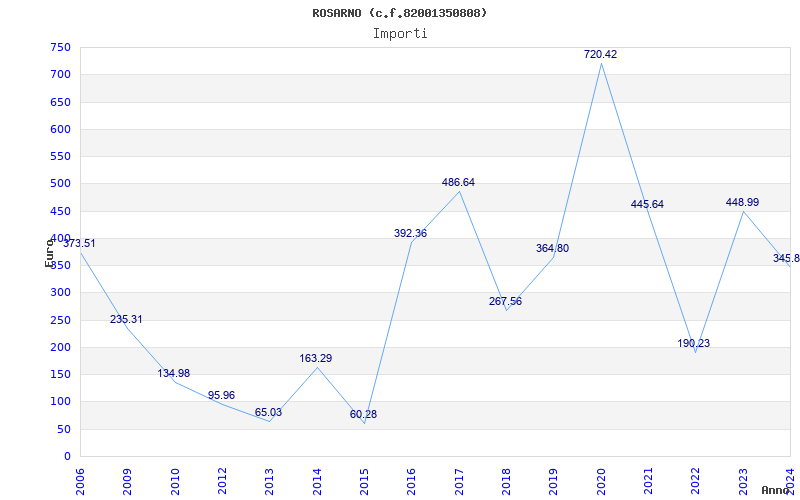Select the 445.64 data label

click(647, 204)
